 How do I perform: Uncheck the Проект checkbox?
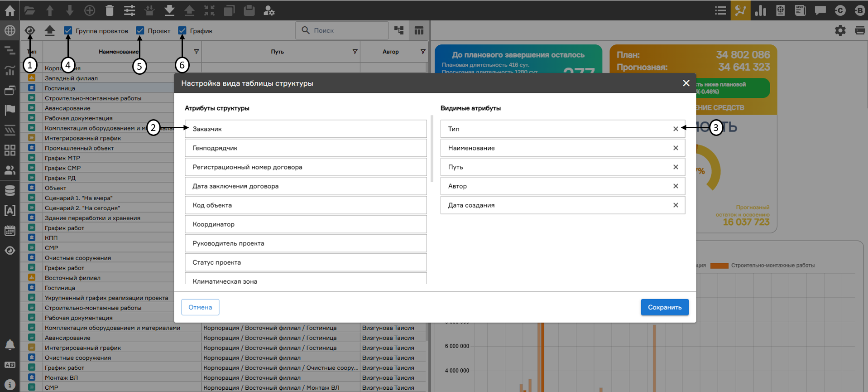[140, 30]
